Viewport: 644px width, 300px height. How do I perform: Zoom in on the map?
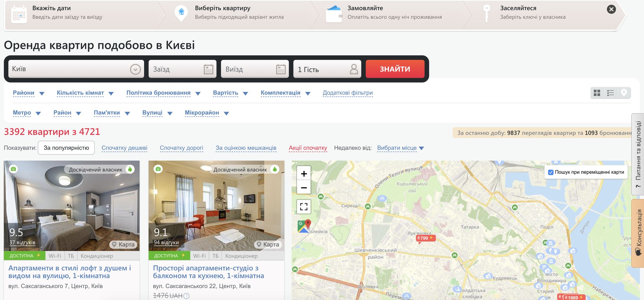(304, 174)
